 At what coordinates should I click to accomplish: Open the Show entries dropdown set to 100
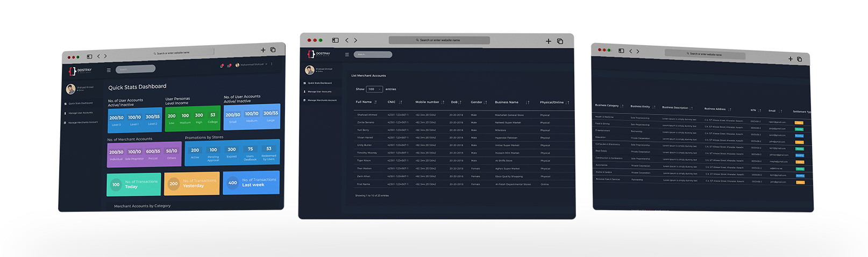375,89
